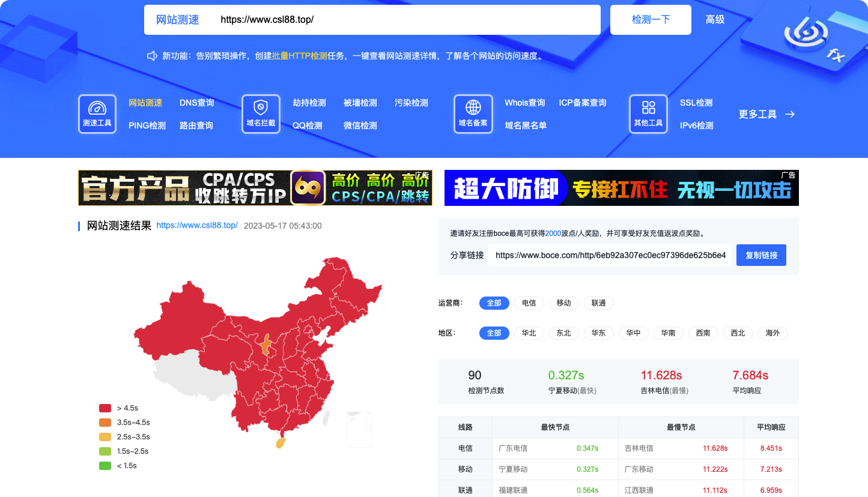868x497 pixels.
Task: Click the speaker announcement icon
Action: pyautogui.click(x=153, y=56)
